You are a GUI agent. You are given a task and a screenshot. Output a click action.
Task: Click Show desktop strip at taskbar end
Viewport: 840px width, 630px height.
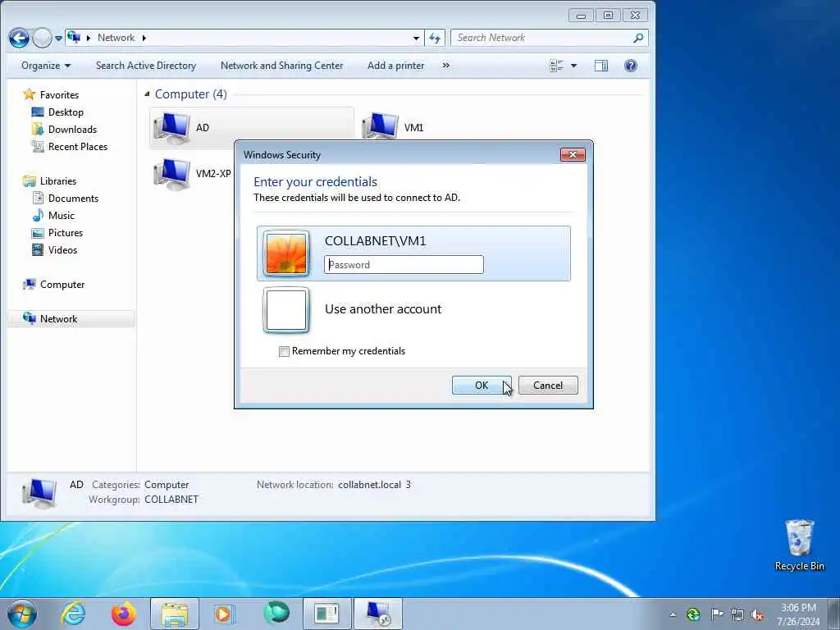point(834,614)
